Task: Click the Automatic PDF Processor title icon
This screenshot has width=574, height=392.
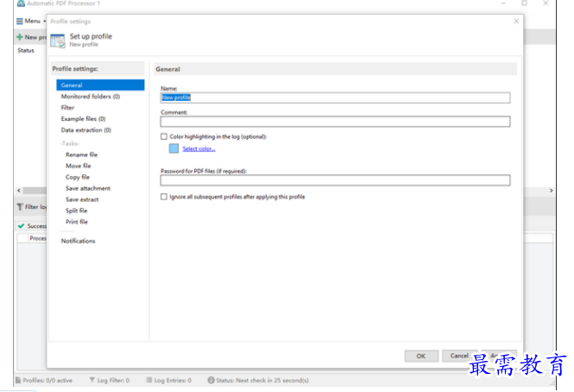Action: coord(21,3)
